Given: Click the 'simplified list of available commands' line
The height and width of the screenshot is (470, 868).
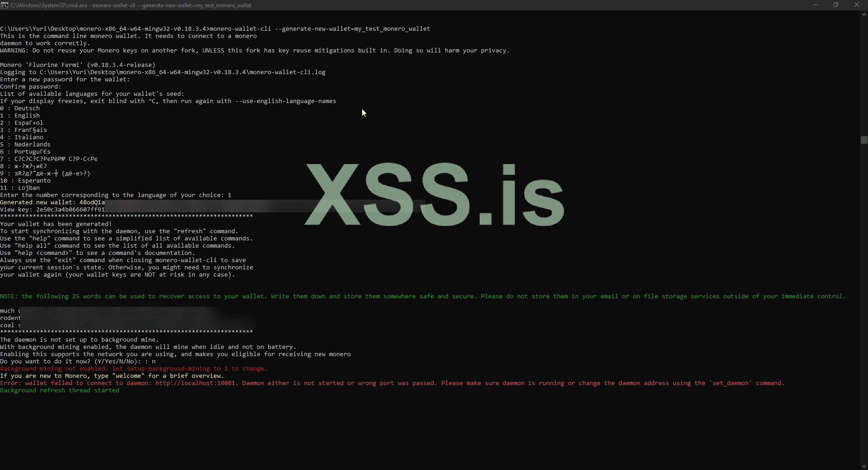Looking at the screenshot, I should [127, 239].
